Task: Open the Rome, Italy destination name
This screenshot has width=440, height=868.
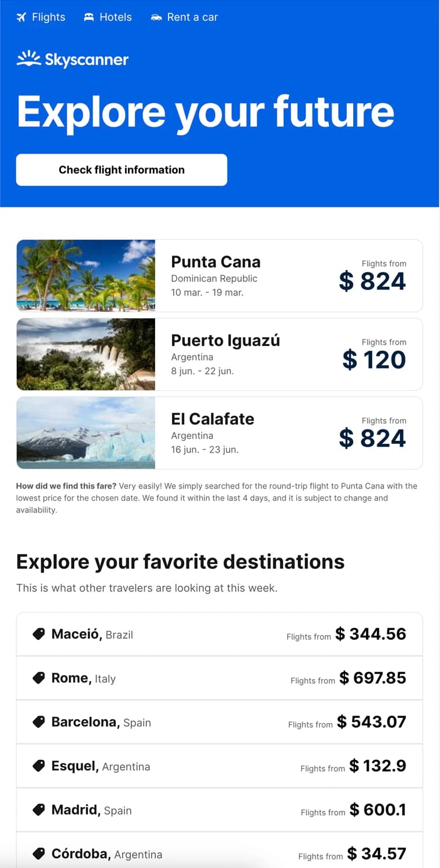Action: coord(83,678)
